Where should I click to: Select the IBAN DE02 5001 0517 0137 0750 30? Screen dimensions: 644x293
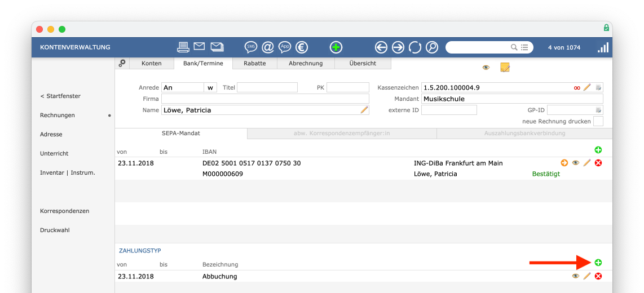tap(252, 163)
